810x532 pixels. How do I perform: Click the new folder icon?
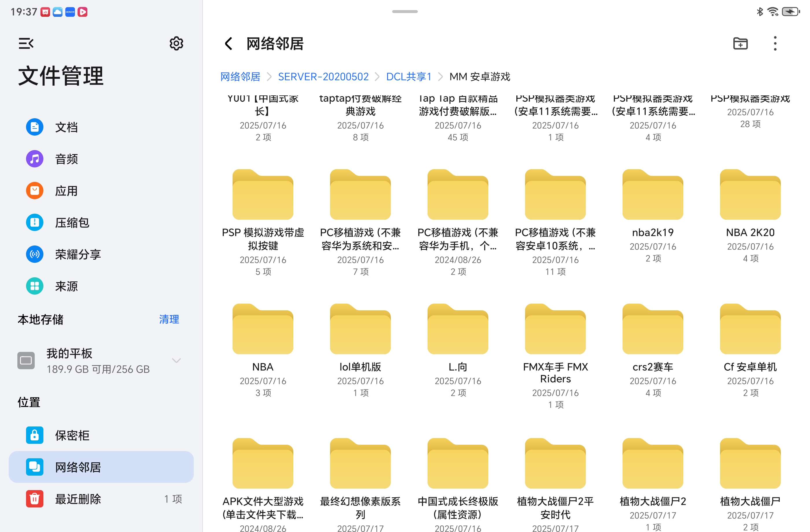click(740, 44)
